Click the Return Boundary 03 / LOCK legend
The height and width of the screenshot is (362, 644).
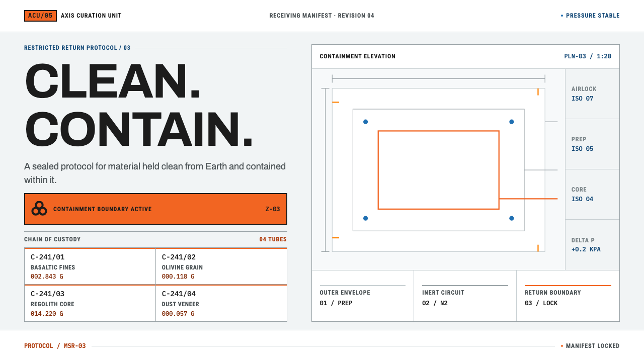pyautogui.click(x=568, y=296)
